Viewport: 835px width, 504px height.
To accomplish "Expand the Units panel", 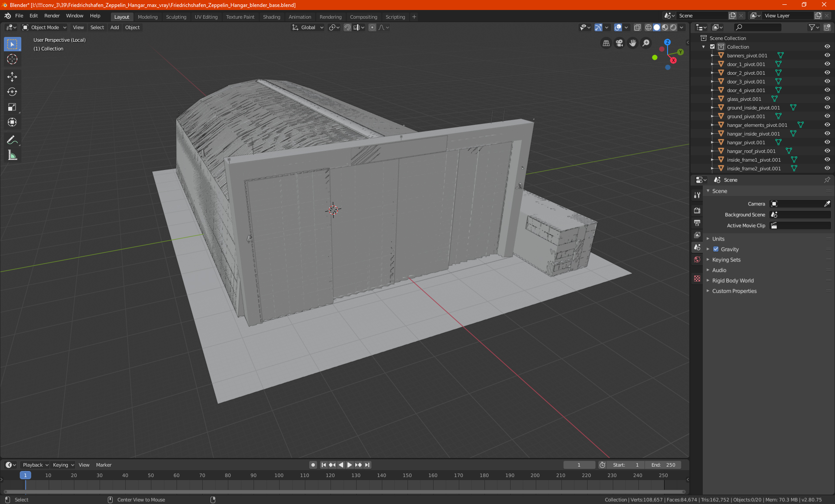I will [718, 239].
